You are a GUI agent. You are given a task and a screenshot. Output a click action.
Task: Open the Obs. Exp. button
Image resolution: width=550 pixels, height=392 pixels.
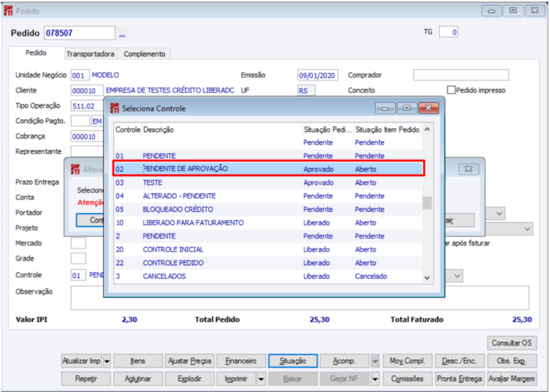pyautogui.click(x=512, y=361)
